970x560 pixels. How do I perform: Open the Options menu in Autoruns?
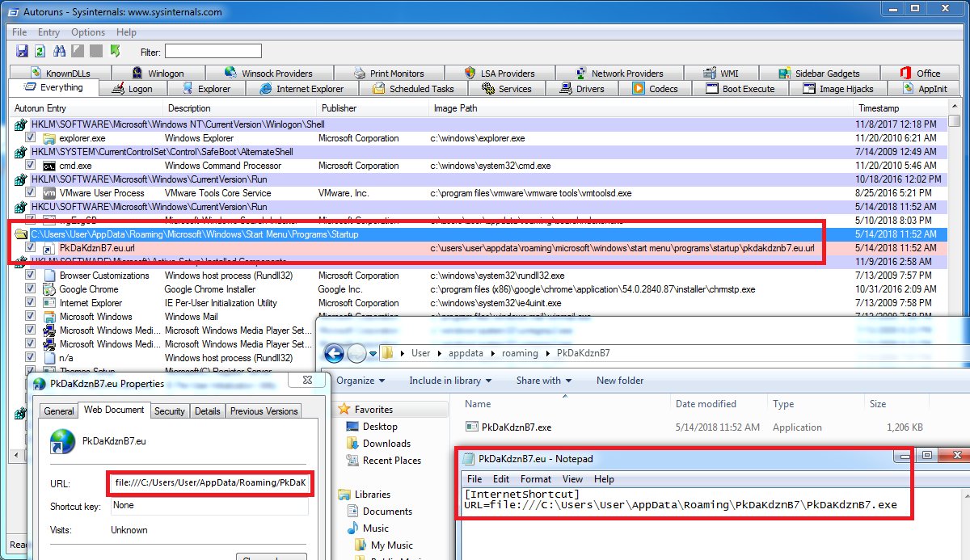88,32
